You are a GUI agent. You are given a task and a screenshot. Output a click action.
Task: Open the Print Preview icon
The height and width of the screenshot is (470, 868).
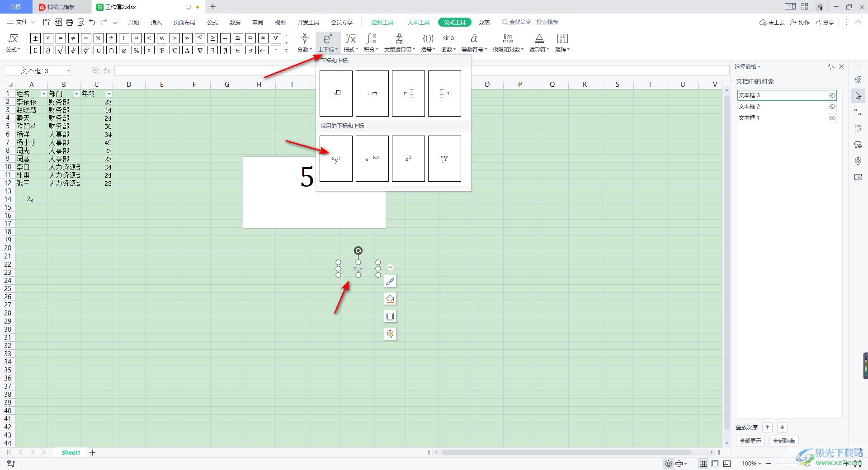pyautogui.click(x=81, y=22)
